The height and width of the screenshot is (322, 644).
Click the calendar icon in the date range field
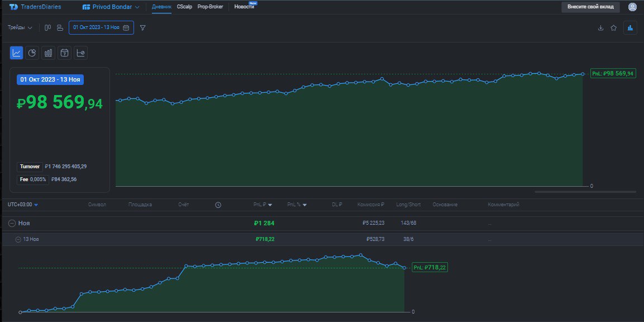[x=126, y=27]
